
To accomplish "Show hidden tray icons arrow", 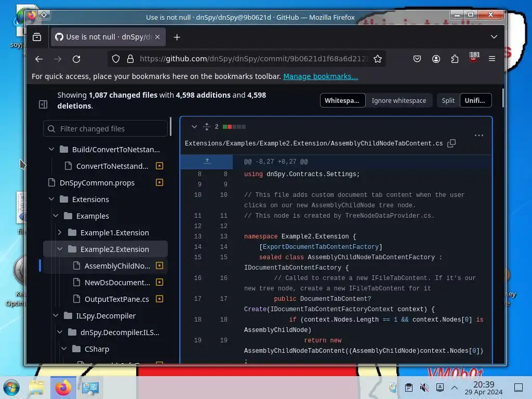I will [455, 388].
